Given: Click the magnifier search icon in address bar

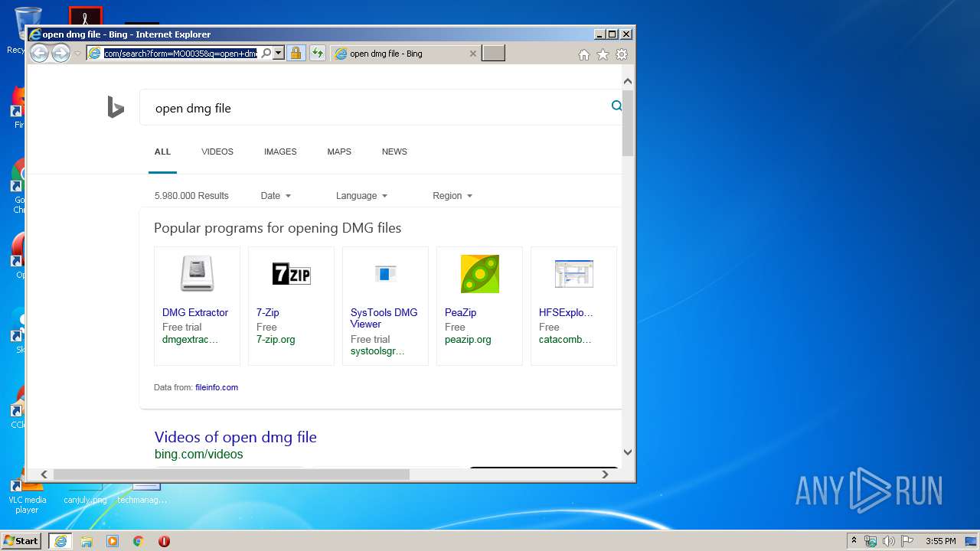Looking at the screenshot, I should [x=266, y=54].
